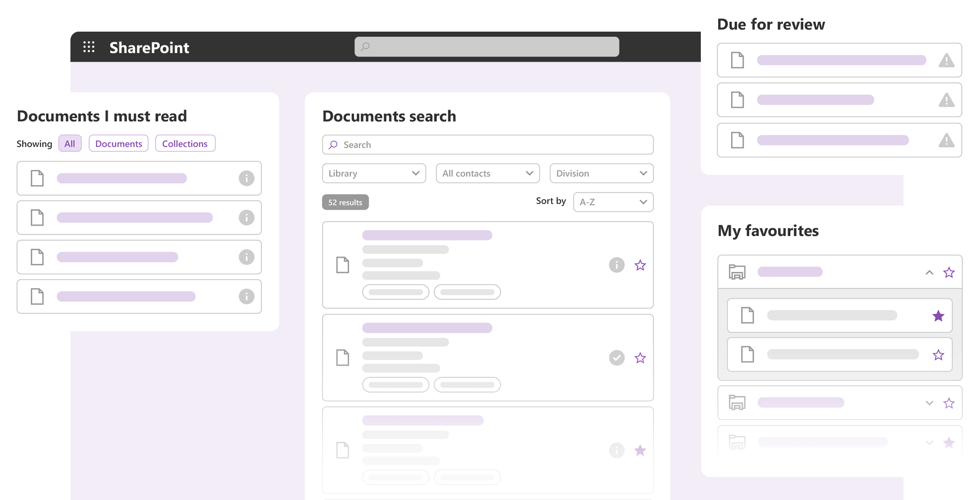980x500 pixels.
Task: Open the Division dropdown
Action: [x=602, y=173]
